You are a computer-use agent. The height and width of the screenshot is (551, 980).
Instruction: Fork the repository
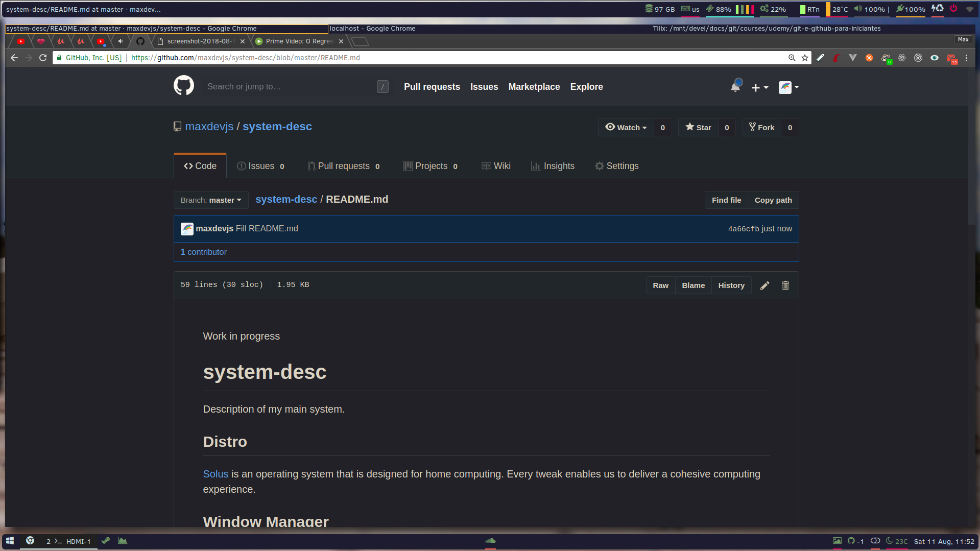[762, 128]
